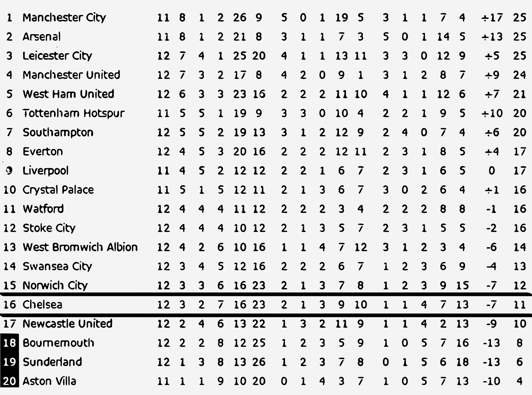
Task: Select the Newcastle United team name
Action: [68, 324]
